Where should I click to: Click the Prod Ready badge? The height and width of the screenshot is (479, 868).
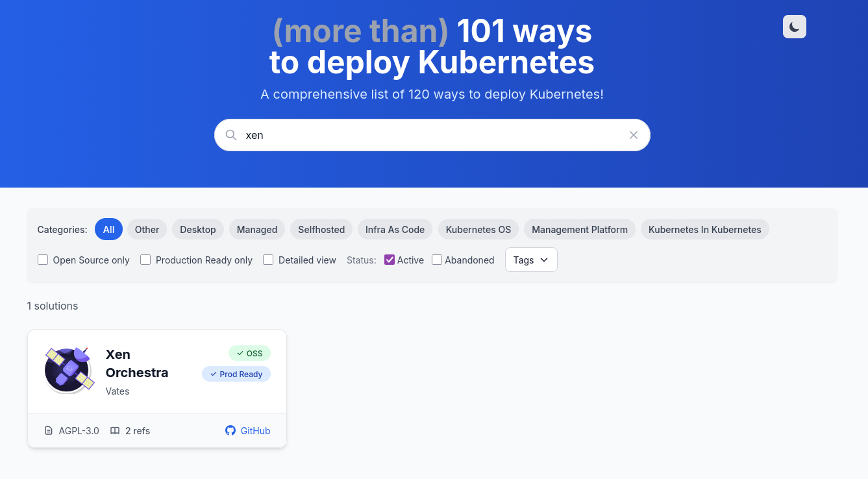pos(236,374)
